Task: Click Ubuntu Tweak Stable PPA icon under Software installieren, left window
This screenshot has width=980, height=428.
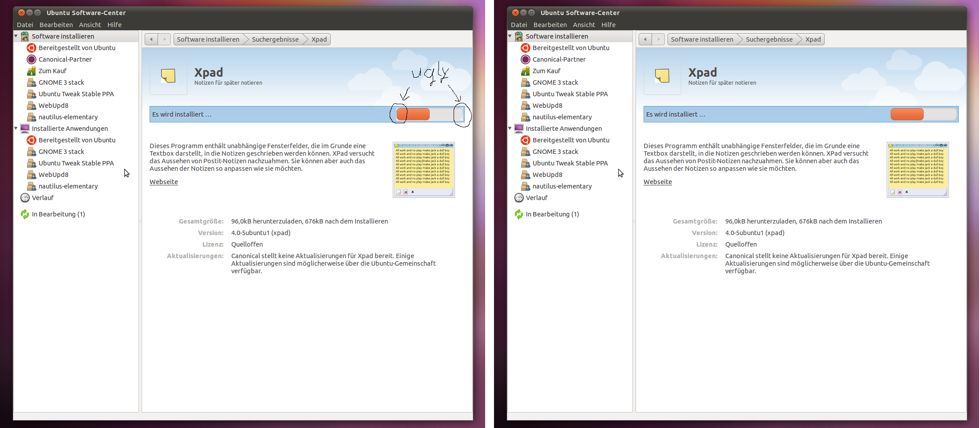Action: pos(31,94)
